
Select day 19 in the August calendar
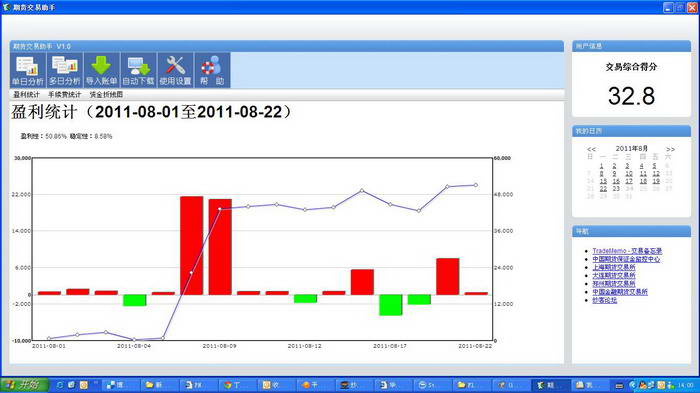656,181
